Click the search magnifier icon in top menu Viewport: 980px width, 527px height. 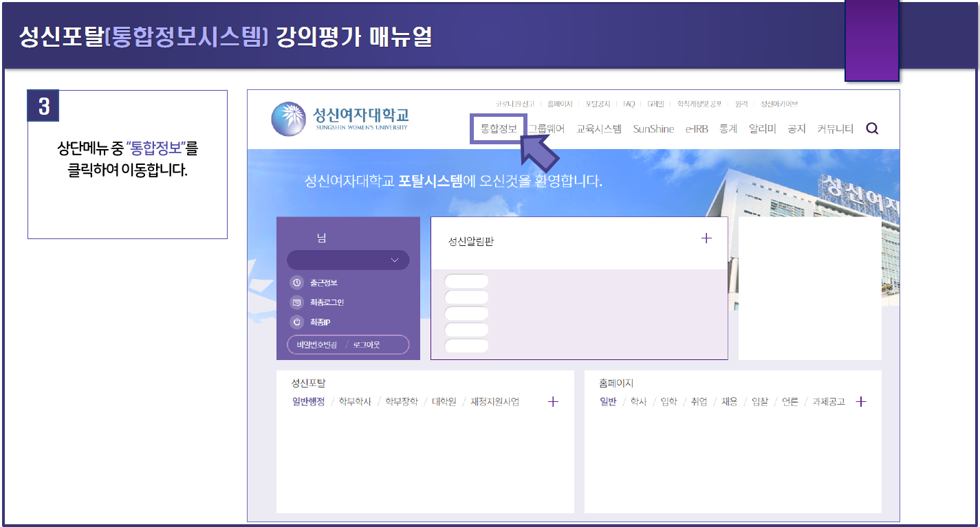pyautogui.click(x=872, y=128)
